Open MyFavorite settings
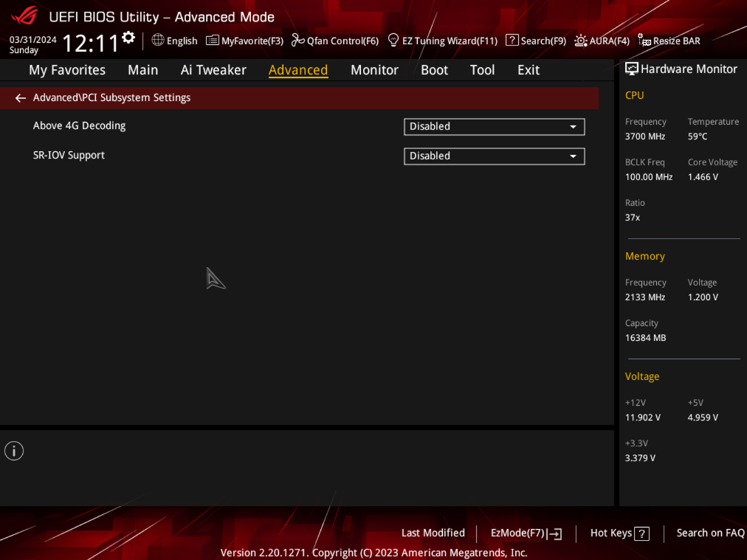This screenshot has width=747, height=560. (x=244, y=41)
